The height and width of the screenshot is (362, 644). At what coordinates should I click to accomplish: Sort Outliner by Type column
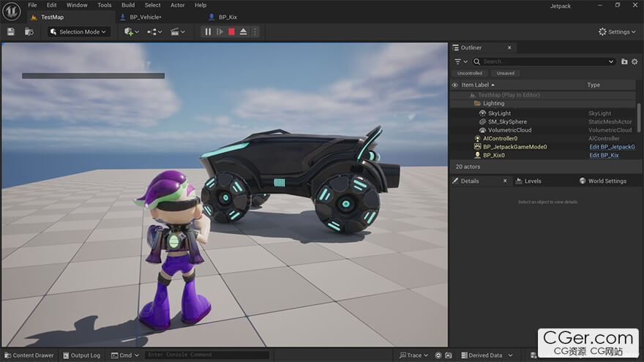594,85
